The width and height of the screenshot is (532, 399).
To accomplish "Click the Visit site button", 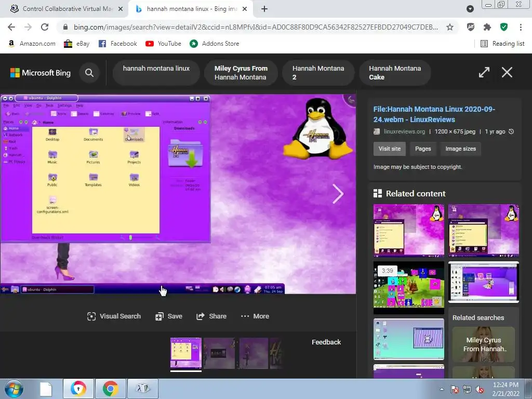I will 390,149.
